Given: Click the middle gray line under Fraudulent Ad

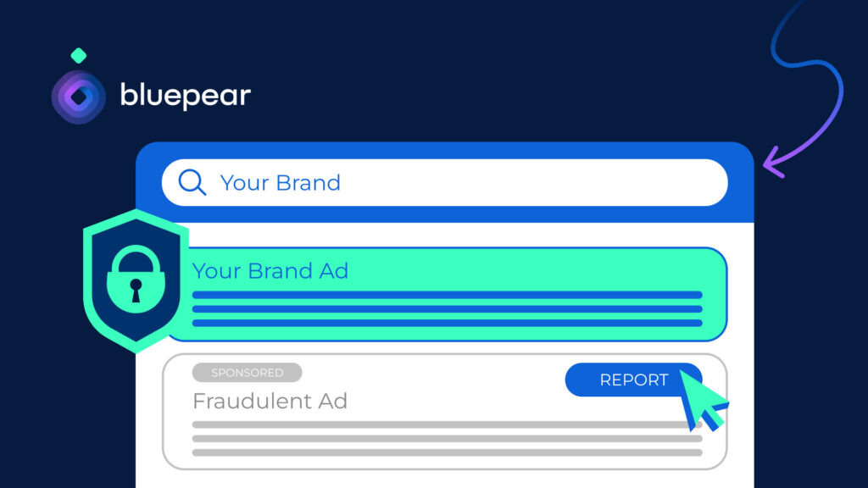Looking at the screenshot, I should point(447,438).
